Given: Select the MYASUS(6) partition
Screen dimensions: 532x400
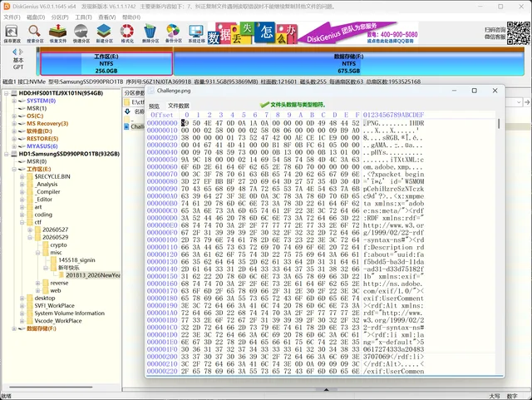Looking at the screenshot, I should (x=42, y=146).
